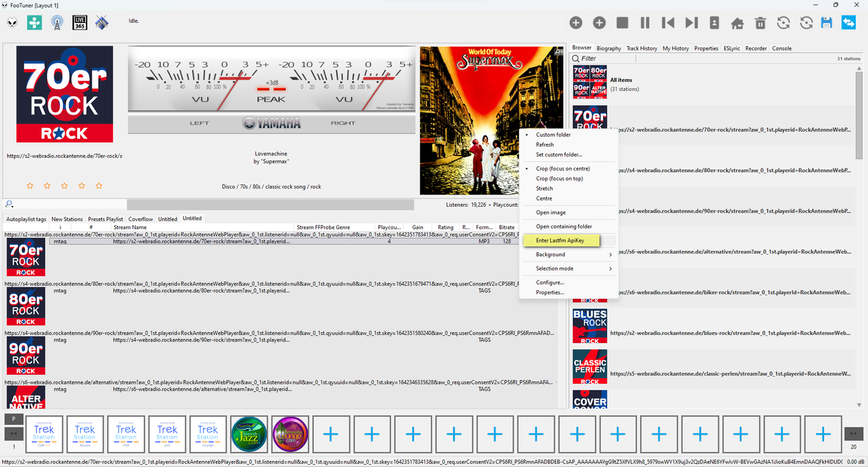Click the sync icon beside the save disk
The width and height of the screenshot is (868, 467).
point(806,22)
